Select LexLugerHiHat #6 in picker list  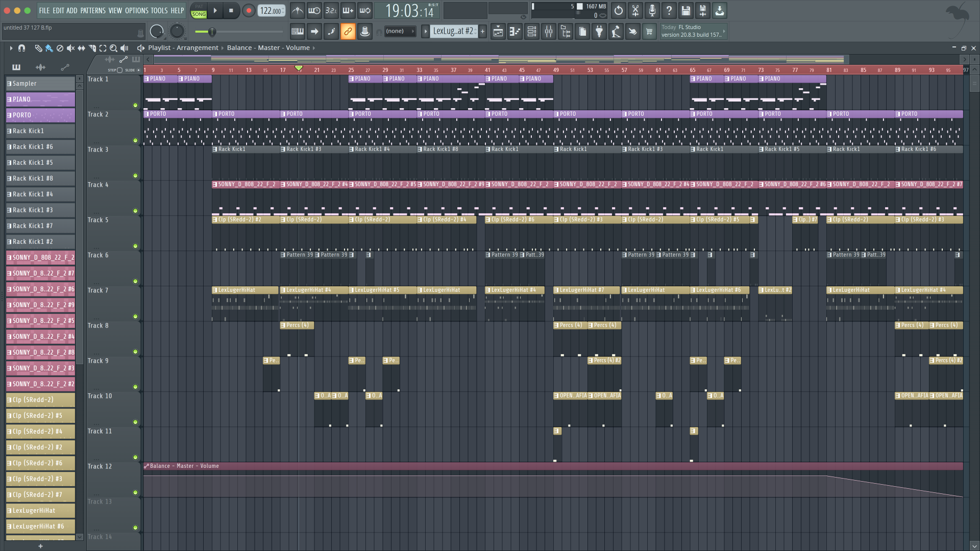pos(40,527)
